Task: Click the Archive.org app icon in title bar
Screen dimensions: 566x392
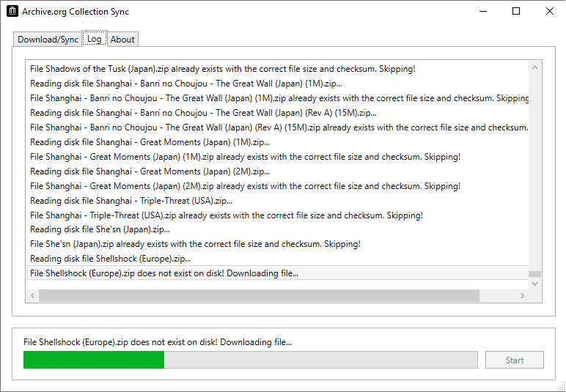Action: 12,11
